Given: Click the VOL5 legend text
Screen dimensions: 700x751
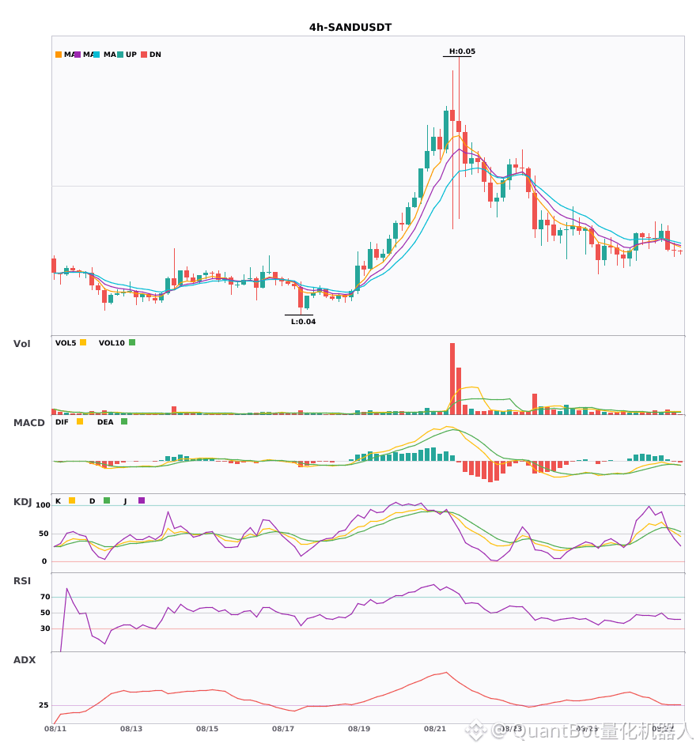Looking at the screenshot, I should click(66, 343).
